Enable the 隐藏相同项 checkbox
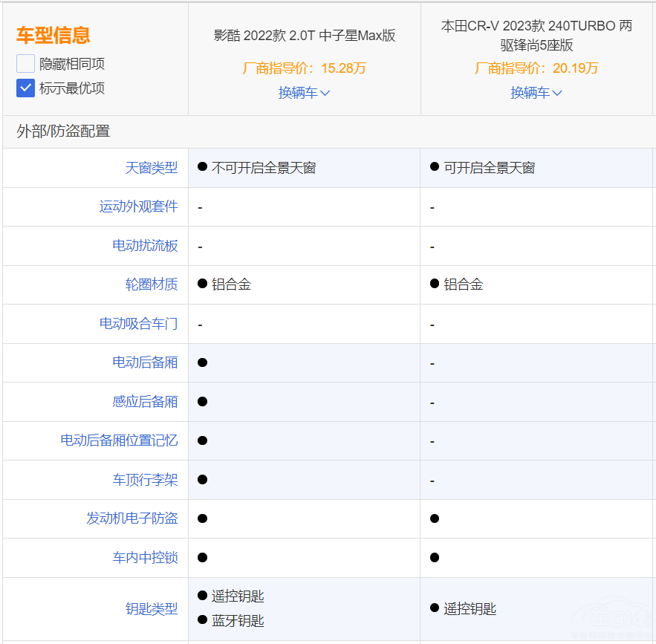The width and height of the screenshot is (656, 644). pos(26,64)
